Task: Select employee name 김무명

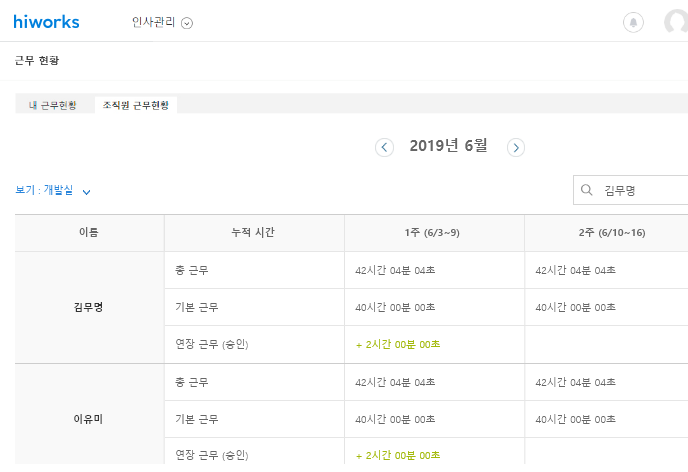Action: click(x=89, y=307)
